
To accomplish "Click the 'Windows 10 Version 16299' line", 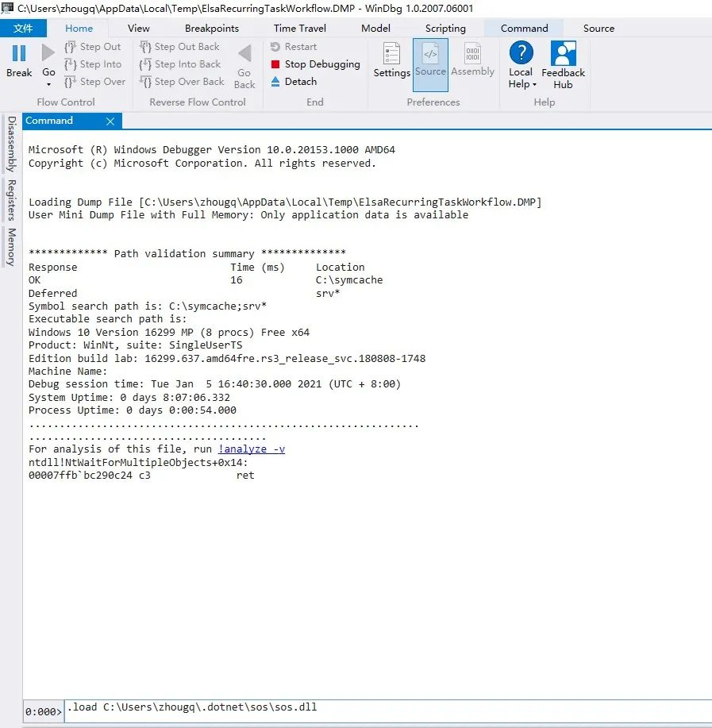I will [x=169, y=332].
